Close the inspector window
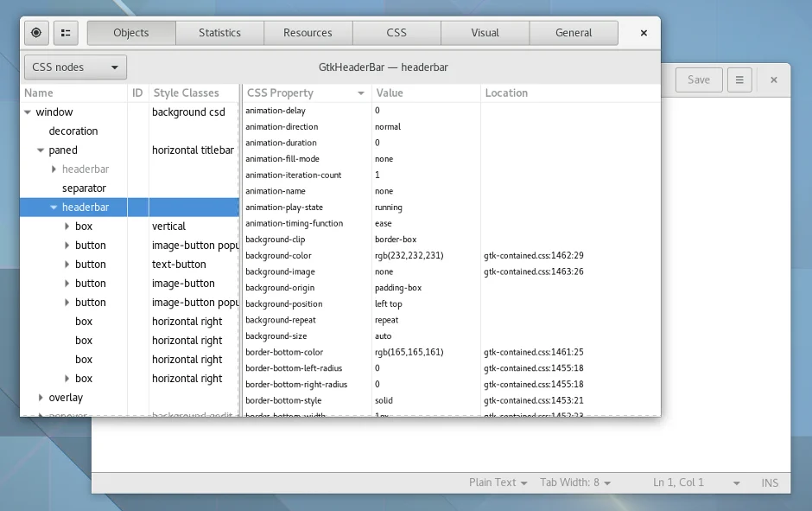Screen dimensions: 812x511 tap(644, 33)
